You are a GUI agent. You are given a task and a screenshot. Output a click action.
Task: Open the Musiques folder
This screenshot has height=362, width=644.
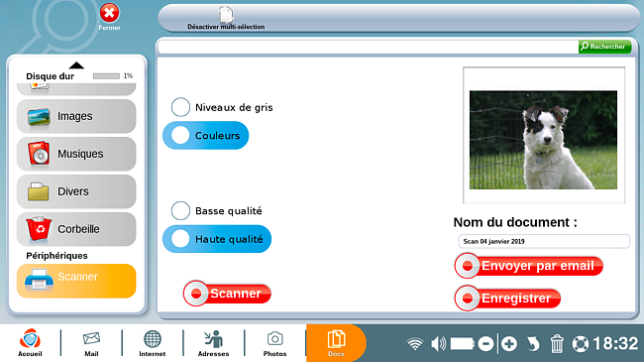[x=76, y=154]
